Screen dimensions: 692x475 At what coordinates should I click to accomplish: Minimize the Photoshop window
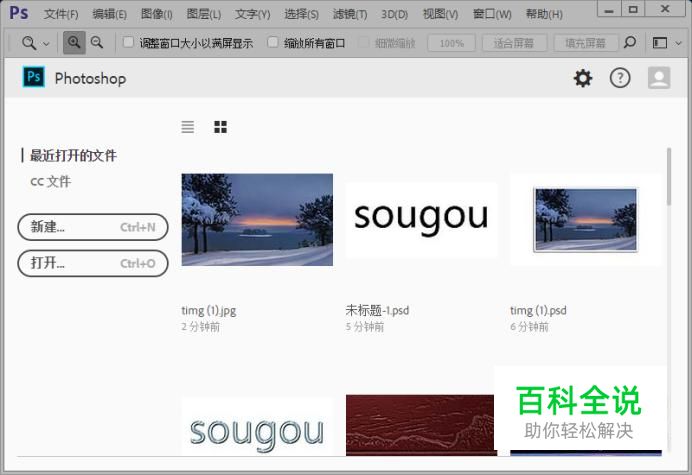point(609,9)
